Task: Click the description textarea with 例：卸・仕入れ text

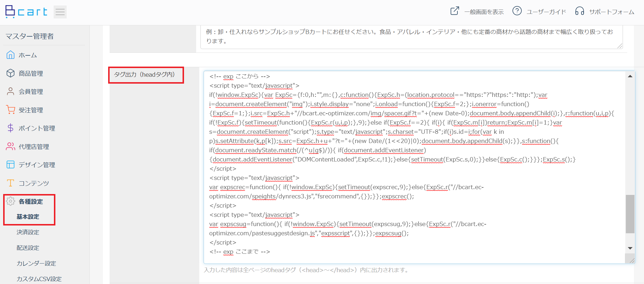Action: click(x=412, y=37)
